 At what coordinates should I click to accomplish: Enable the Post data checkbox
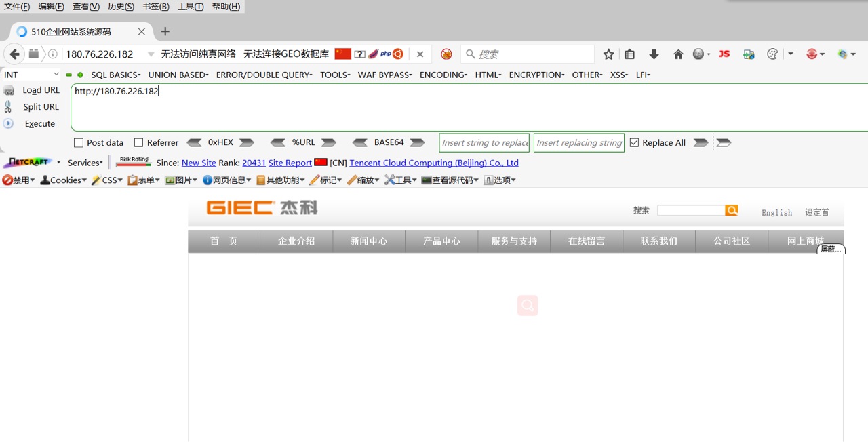coord(78,142)
